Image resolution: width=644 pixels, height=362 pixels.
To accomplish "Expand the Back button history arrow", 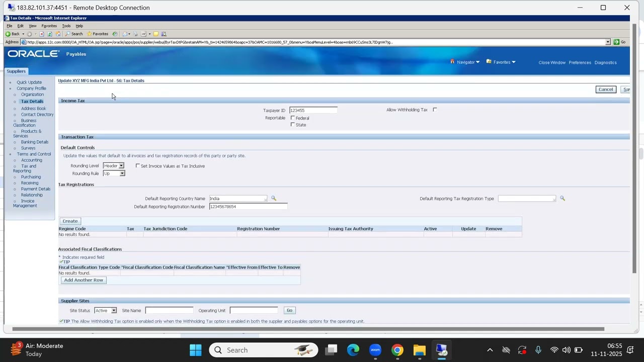I will click(23, 34).
